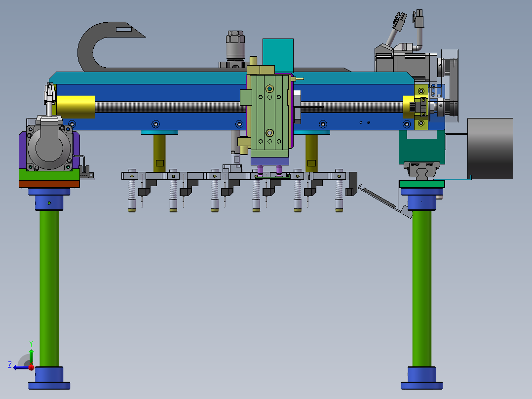This screenshot has width=532, height=399.
Task: Select the linear guide block under the green bracket
Action: coord(422,170)
